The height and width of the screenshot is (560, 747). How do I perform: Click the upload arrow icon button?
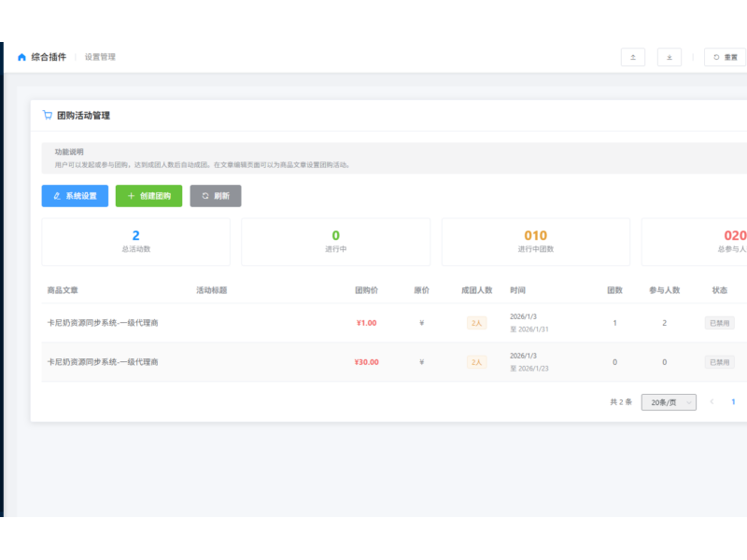click(x=633, y=57)
